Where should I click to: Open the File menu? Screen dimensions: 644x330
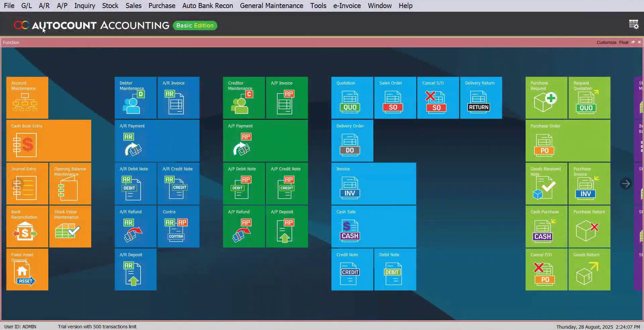[9, 6]
